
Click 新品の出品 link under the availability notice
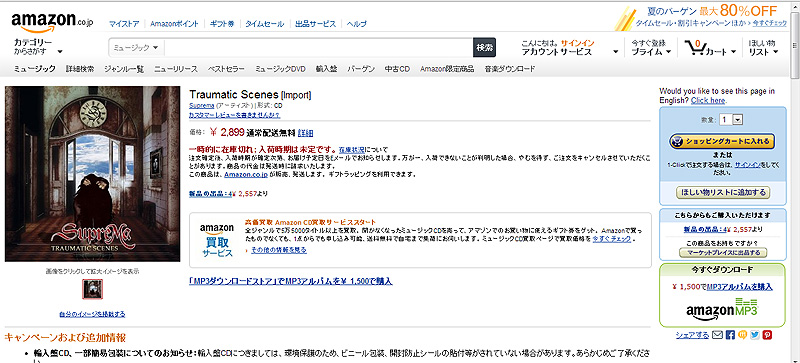click(x=211, y=193)
